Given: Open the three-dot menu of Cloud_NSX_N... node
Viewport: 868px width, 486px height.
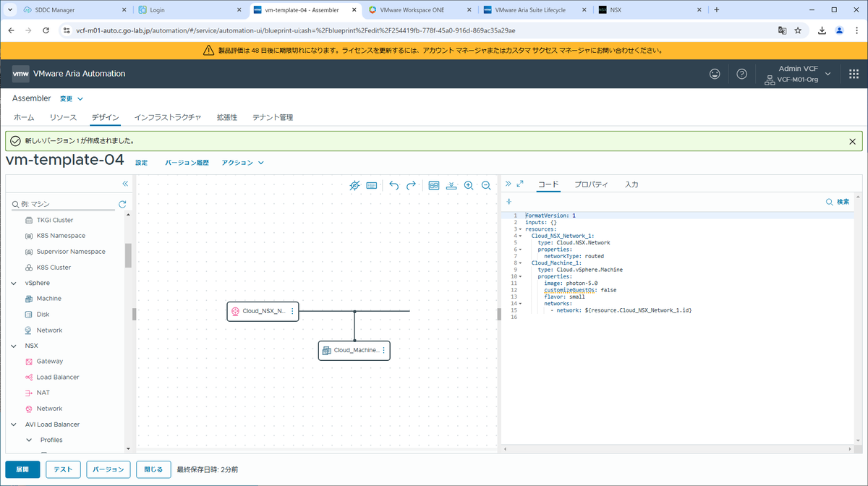Looking at the screenshot, I should click(x=292, y=311).
